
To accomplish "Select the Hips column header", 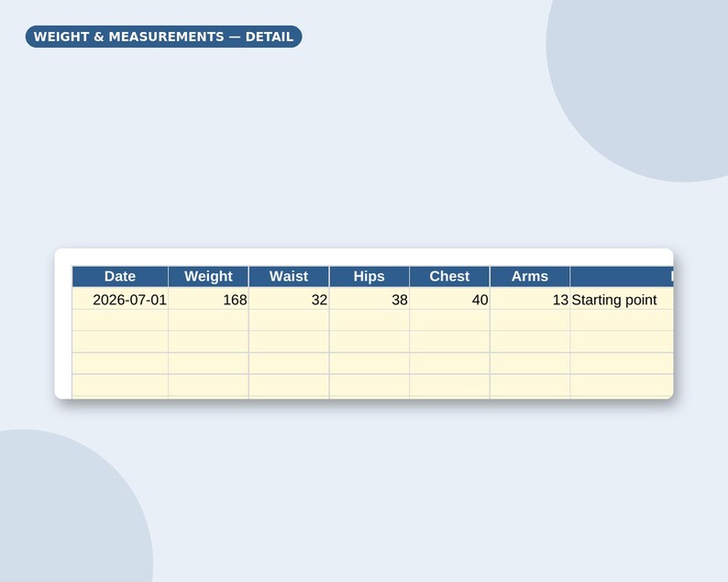I will 370,276.
